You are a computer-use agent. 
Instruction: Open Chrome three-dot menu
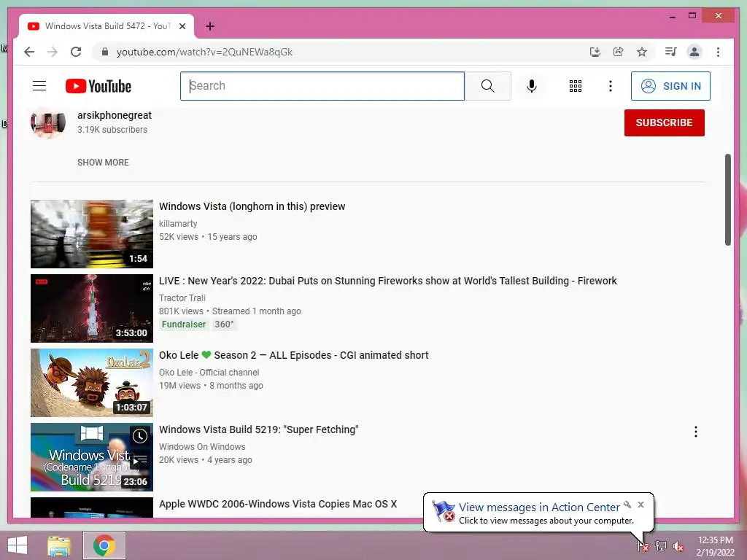click(x=718, y=52)
